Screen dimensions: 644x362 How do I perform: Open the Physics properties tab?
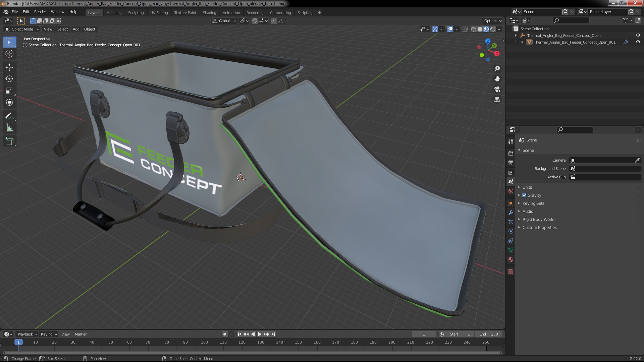(511, 231)
